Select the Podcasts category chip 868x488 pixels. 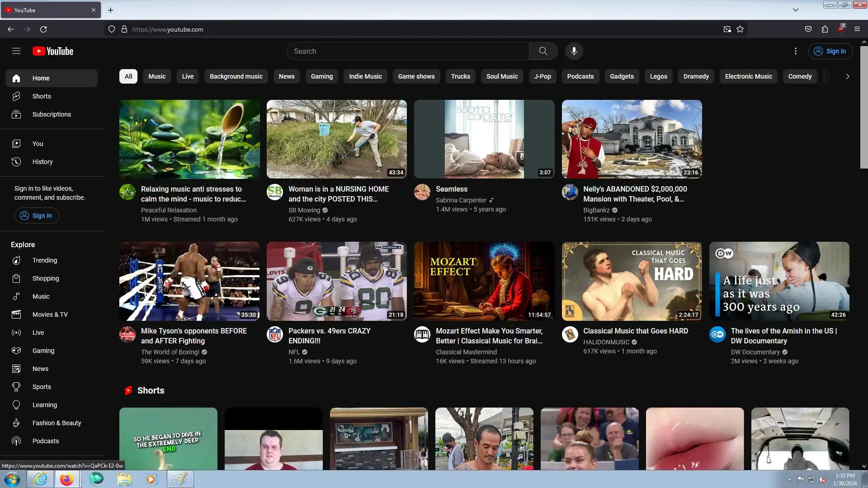tap(580, 76)
